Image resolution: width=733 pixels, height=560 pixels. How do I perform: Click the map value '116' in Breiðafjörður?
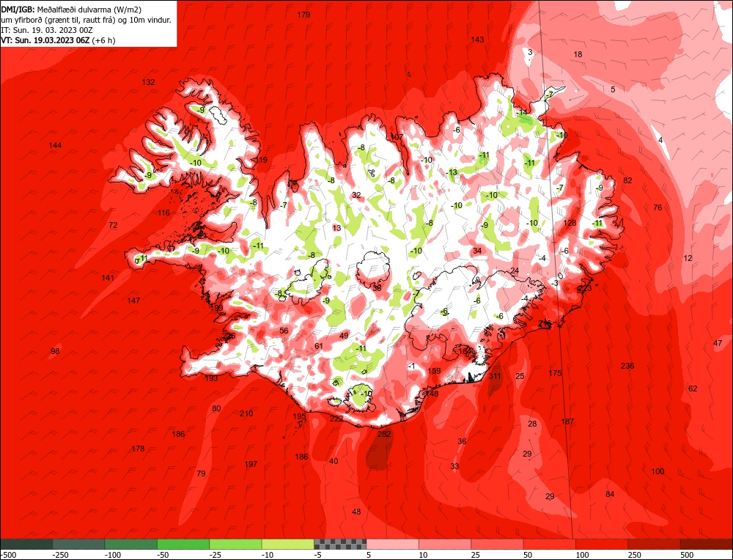163,213
